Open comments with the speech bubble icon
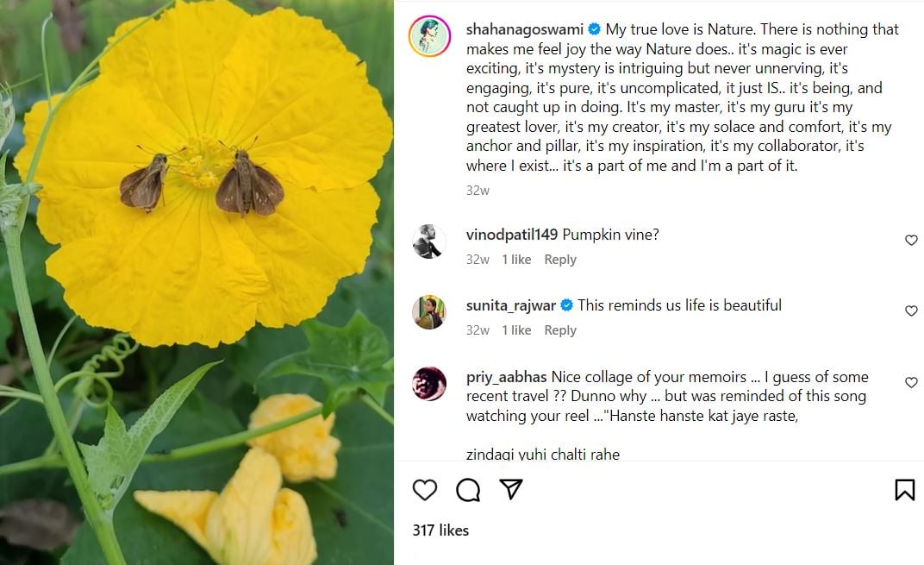The width and height of the screenshot is (924, 565). coord(468,490)
